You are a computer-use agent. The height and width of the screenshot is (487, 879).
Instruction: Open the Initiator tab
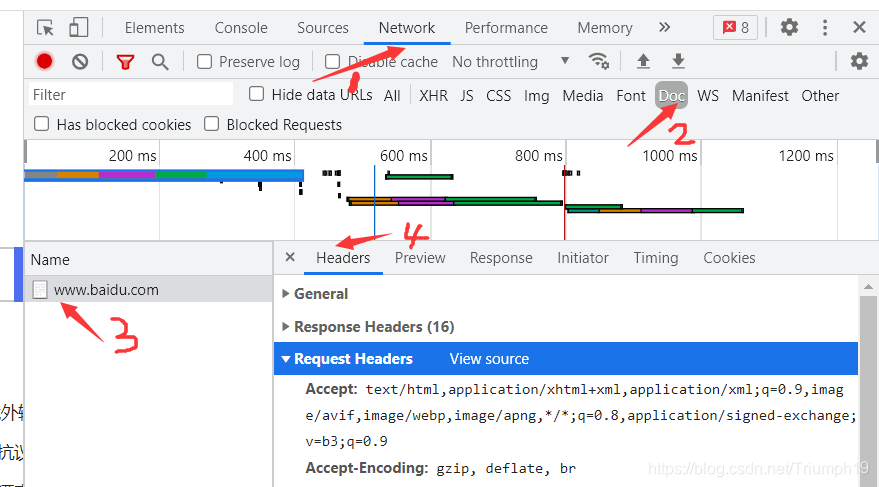coord(583,258)
